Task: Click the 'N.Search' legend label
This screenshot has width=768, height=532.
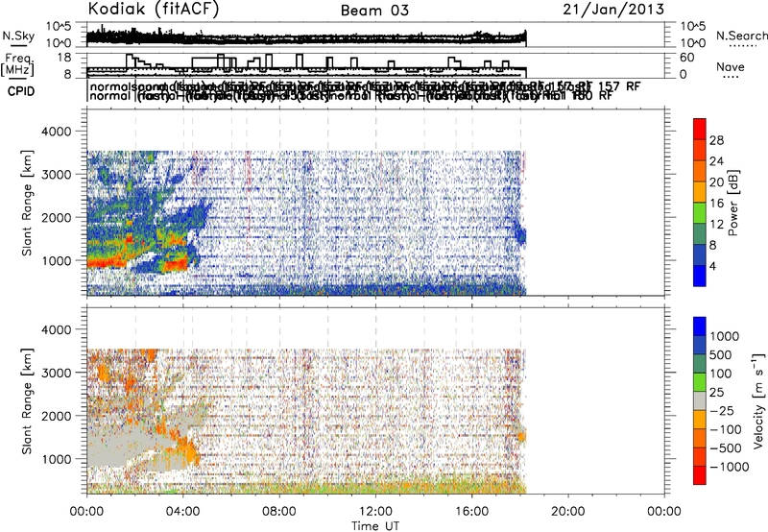Action: (741, 36)
